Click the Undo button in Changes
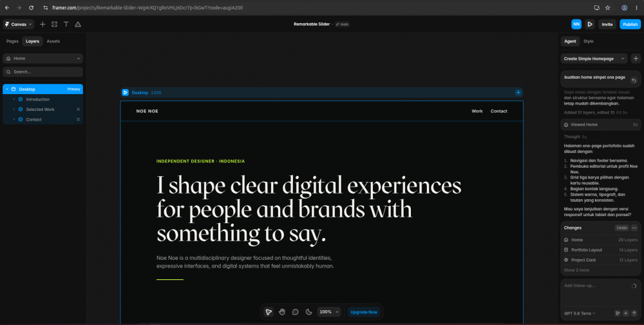644x325 pixels. (622, 228)
